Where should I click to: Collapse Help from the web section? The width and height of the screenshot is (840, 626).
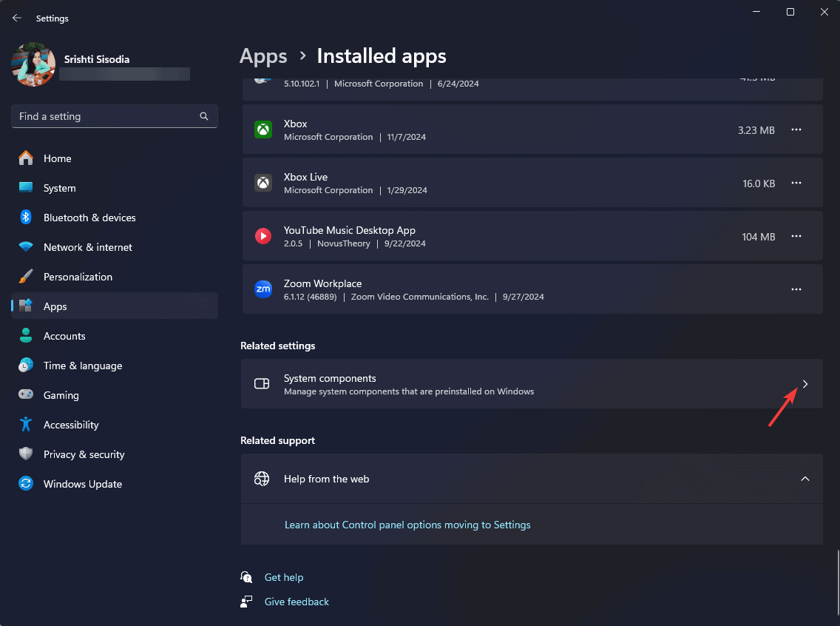(805, 479)
